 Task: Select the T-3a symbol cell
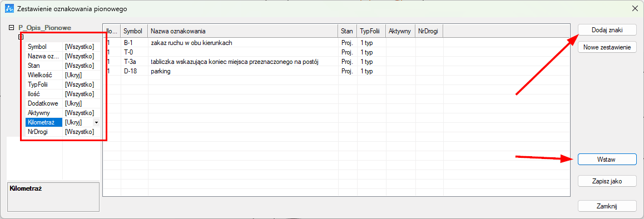(134, 62)
